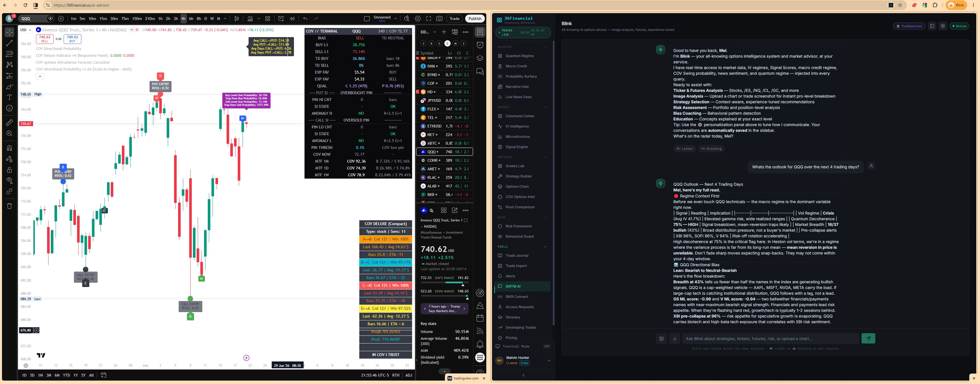
Task: Select the text annotation tool
Action: click(9, 97)
